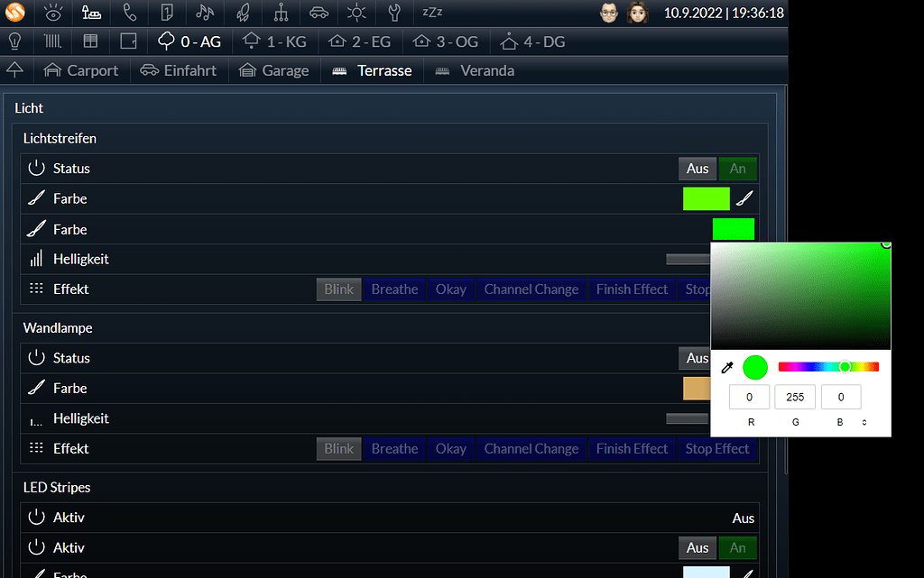Switch to floor 1 - KG

coord(274,41)
